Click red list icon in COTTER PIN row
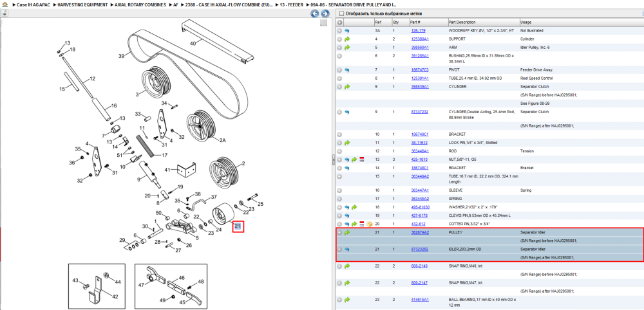The image size is (644, 310). point(362,224)
